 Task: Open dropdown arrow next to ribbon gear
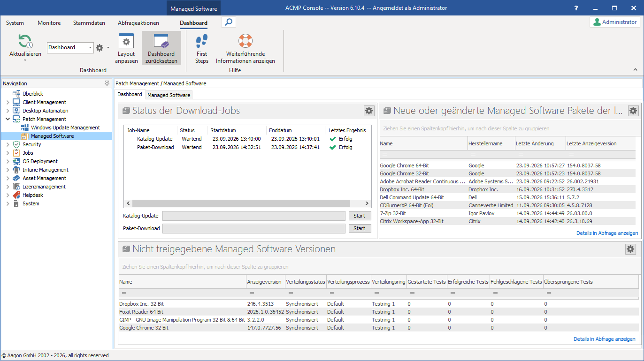pos(108,47)
